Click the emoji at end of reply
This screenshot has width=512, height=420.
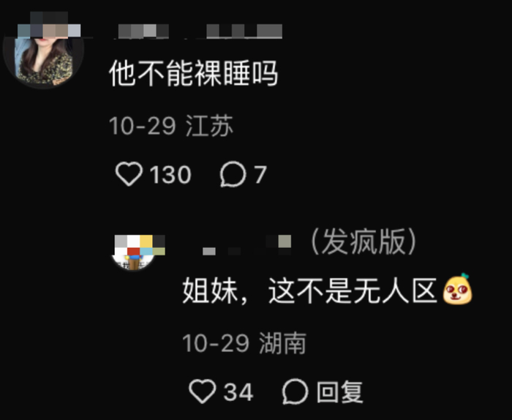click(457, 289)
